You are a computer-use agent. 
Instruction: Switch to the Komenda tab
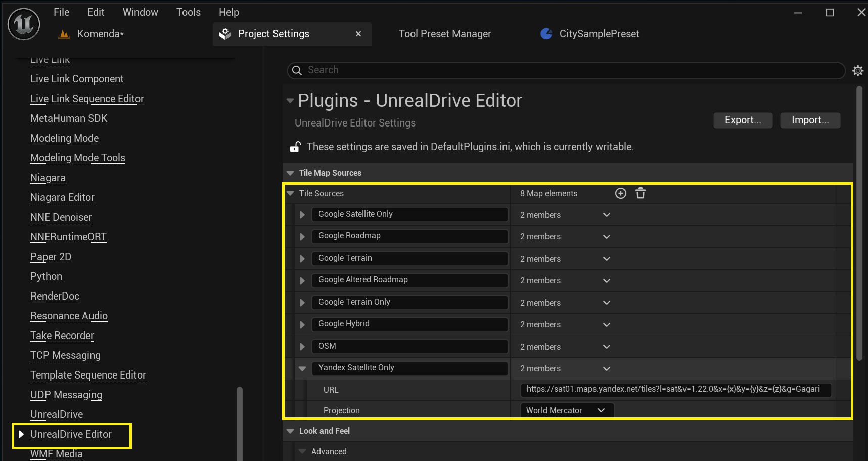click(x=101, y=34)
